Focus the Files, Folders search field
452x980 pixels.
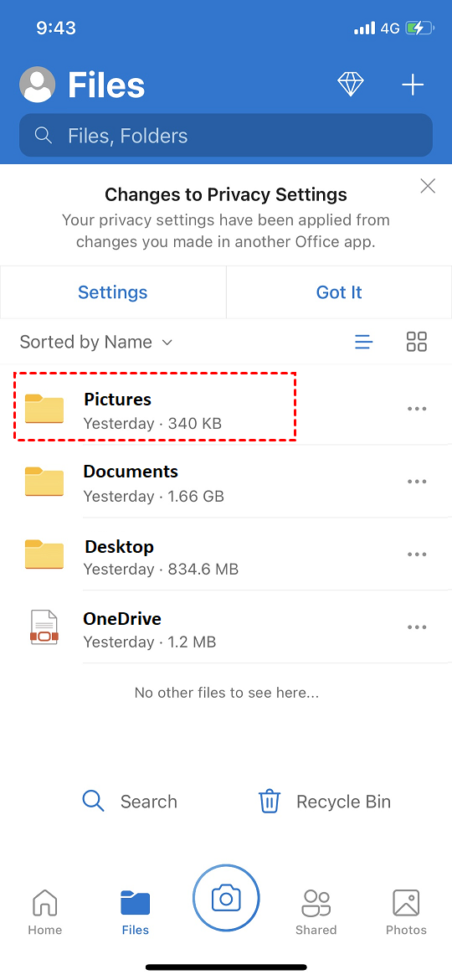coord(226,135)
